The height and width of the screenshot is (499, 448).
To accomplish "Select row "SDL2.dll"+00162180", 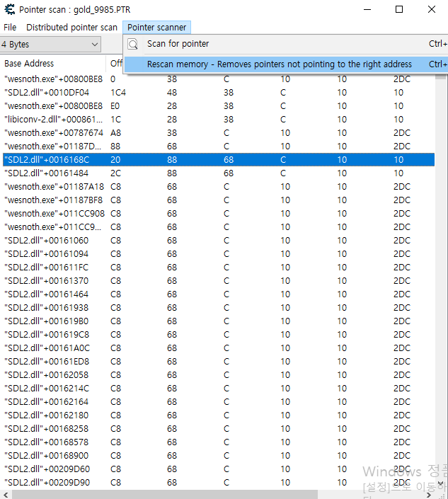I will click(219, 415).
